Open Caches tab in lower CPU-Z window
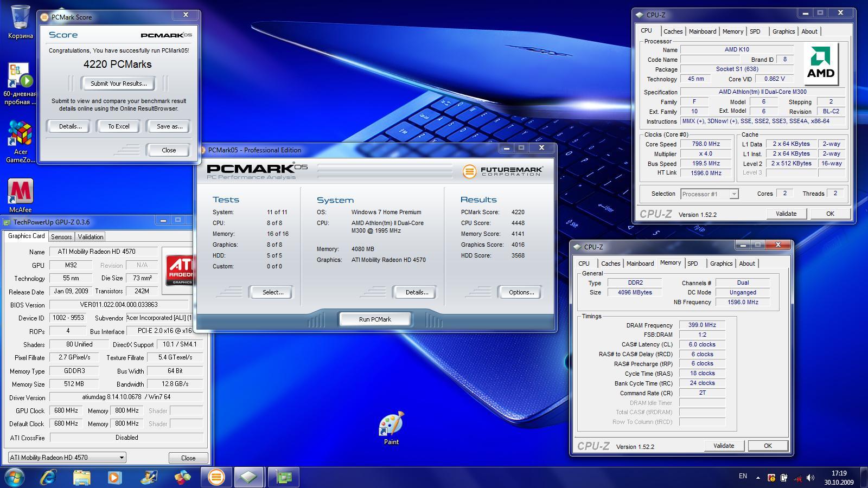This screenshot has height=488, width=868. tap(610, 264)
